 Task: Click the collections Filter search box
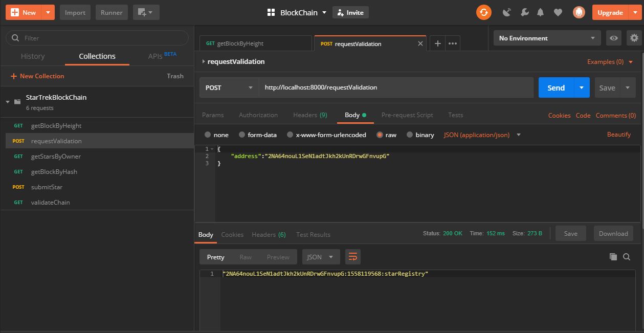[x=97, y=38]
